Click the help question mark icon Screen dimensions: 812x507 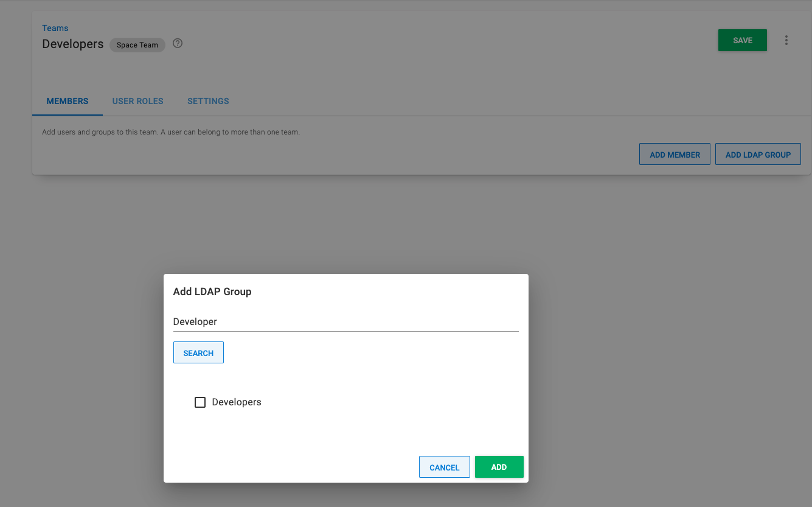pos(177,43)
